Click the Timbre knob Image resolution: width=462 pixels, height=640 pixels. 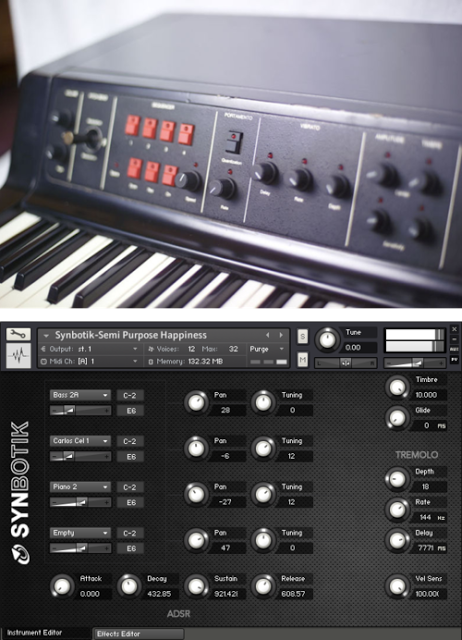point(397,387)
